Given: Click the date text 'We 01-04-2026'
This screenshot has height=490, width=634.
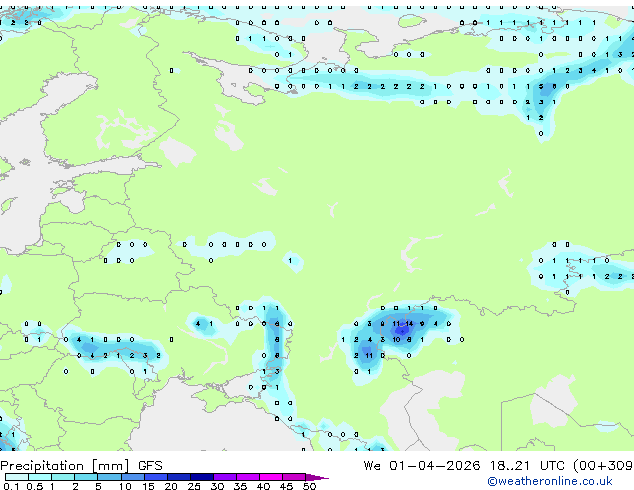Looking at the screenshot, I should click(422, 466).
